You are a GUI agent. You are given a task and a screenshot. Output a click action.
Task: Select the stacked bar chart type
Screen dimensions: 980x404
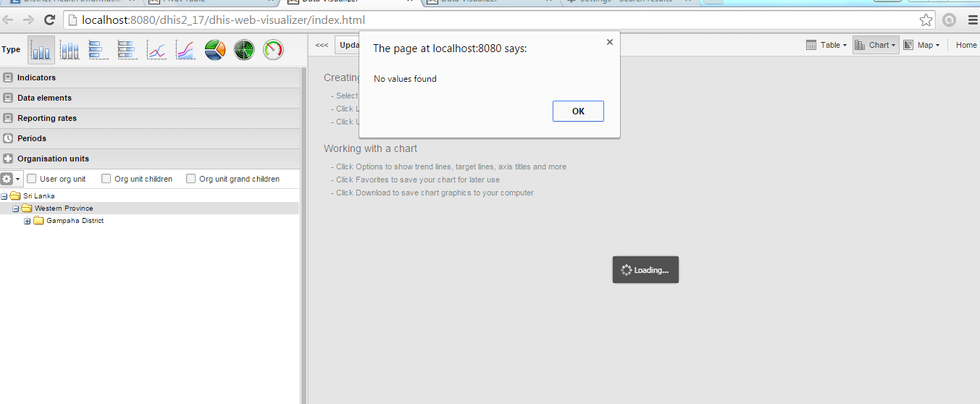tap(128, 50)
